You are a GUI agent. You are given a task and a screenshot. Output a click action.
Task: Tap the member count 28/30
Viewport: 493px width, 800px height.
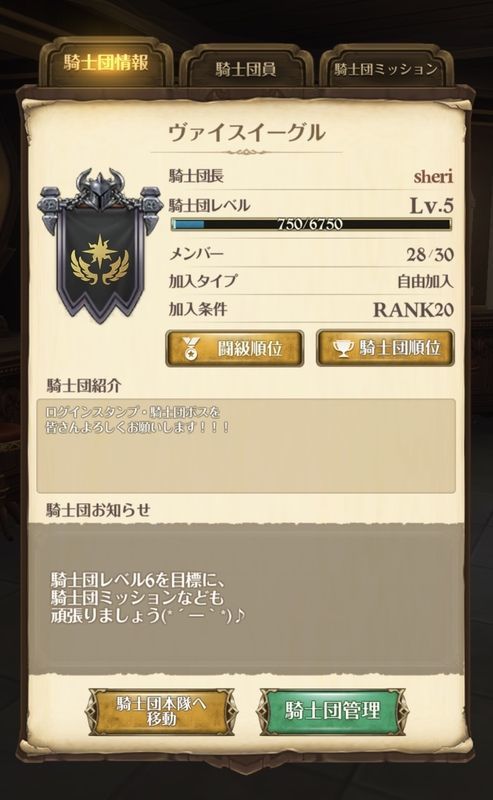(x=430, y=254)
